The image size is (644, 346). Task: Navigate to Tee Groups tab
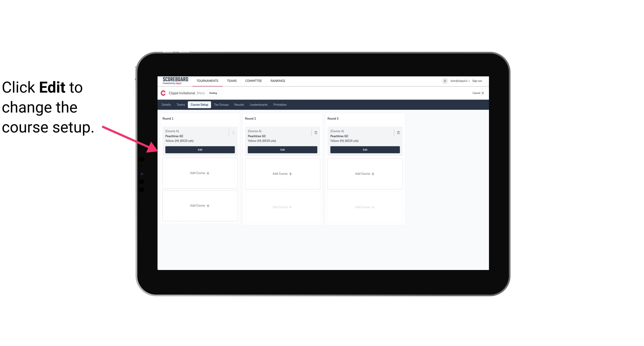[x=221, y=105]
